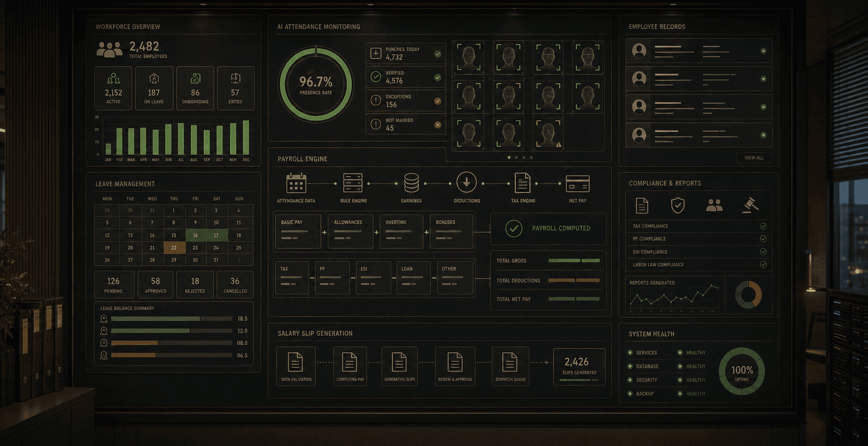Select the shield icon in Compliance & Reports
The height and width of the screenshot is (446, 868).
[x=678, y=205]
